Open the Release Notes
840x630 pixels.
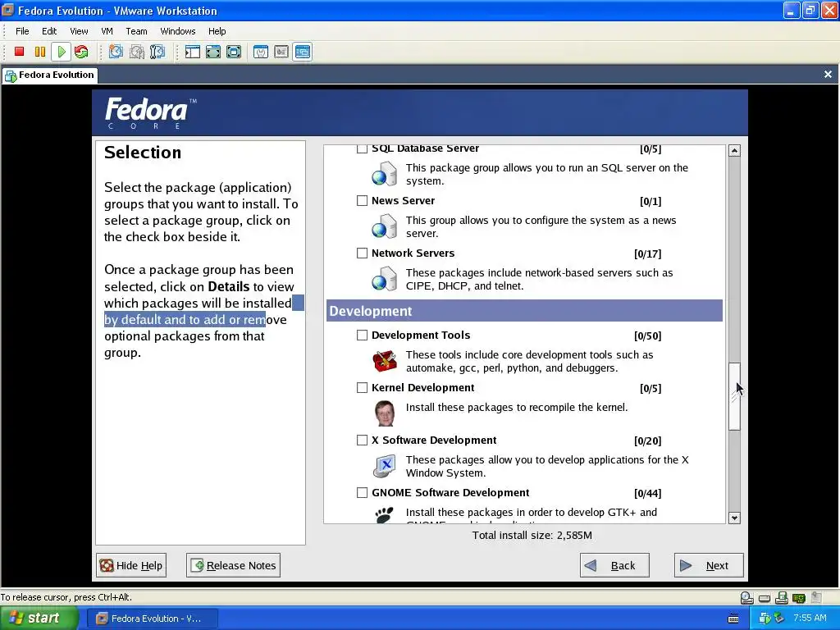coord(233,565)
